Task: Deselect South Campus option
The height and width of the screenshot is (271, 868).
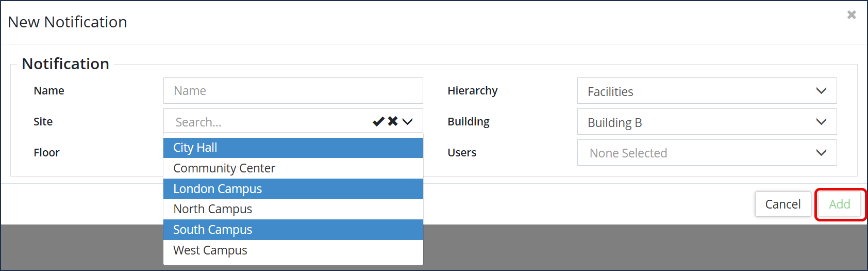Action: pos(293,230)
